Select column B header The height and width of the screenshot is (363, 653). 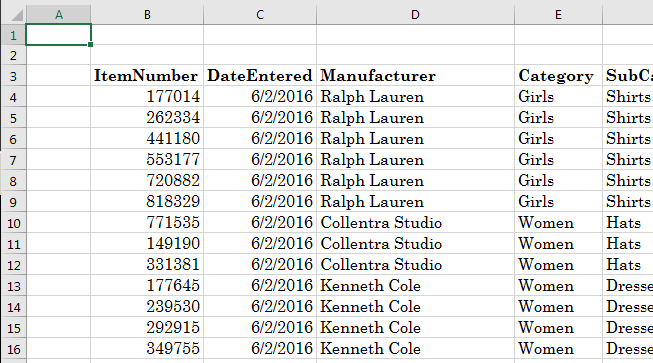pyautogui.click(x=147, y=15)
